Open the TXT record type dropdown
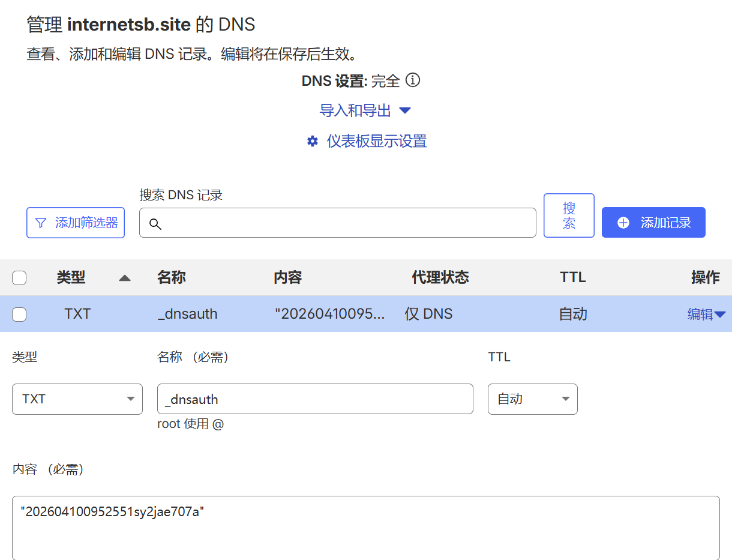 click(x=77, y=399)
